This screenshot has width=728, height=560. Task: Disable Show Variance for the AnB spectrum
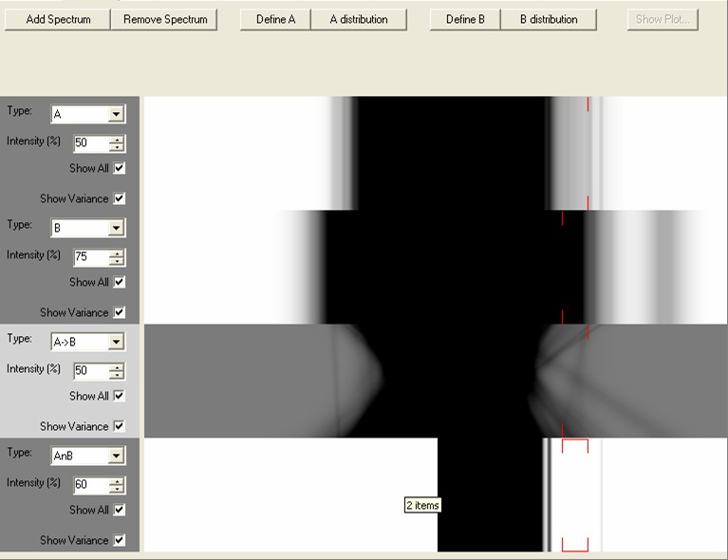click(119, 540)
